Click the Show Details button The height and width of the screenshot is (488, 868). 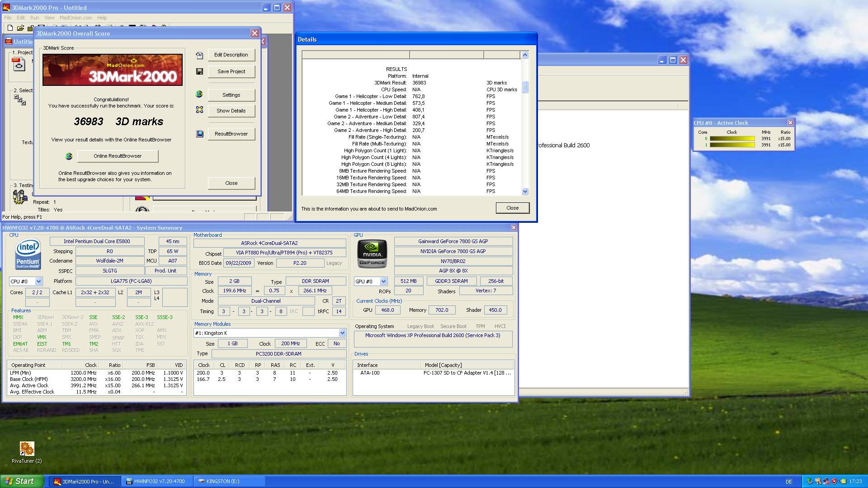point(231,111)
